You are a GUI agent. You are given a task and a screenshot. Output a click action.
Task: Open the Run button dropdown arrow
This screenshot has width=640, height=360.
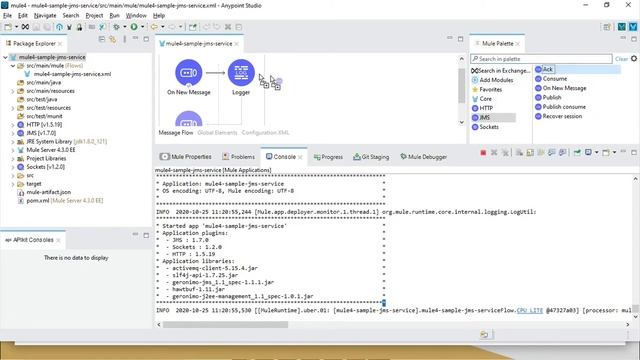tap(142, 27)
